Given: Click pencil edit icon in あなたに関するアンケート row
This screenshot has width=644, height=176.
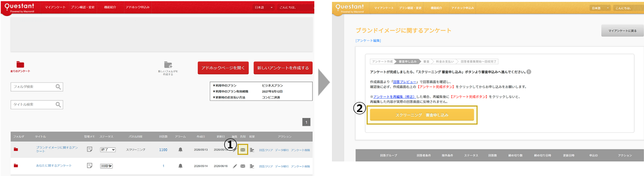Looking at the screenshot, I should 235,165.
